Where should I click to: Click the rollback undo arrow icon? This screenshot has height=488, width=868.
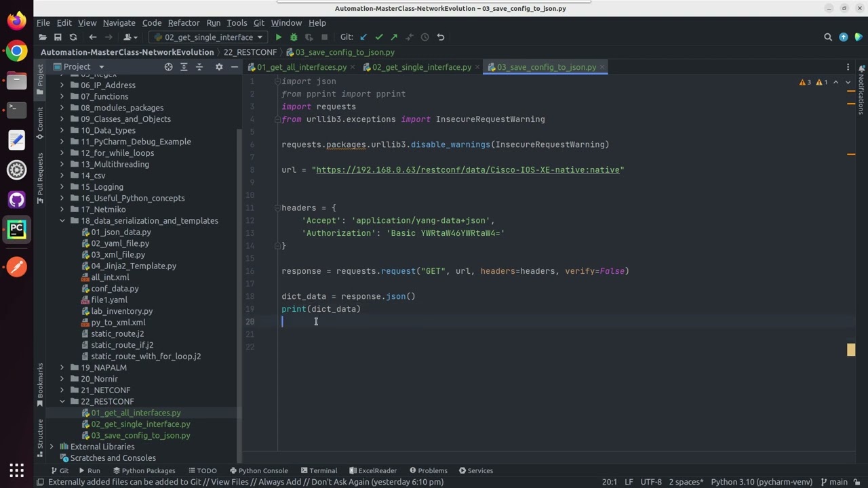(x=441, y=37)
